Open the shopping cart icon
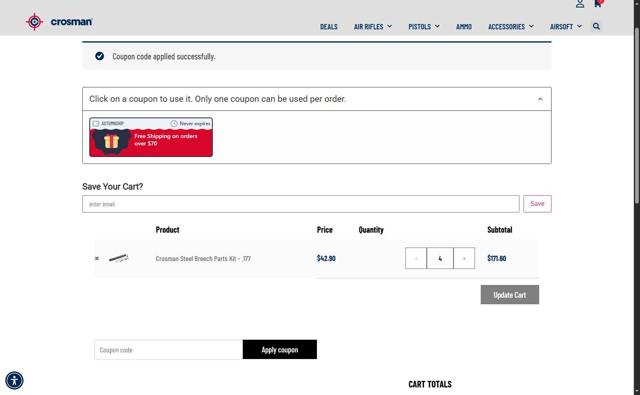This screenshot has width=640, height=395. click(598, 4)
